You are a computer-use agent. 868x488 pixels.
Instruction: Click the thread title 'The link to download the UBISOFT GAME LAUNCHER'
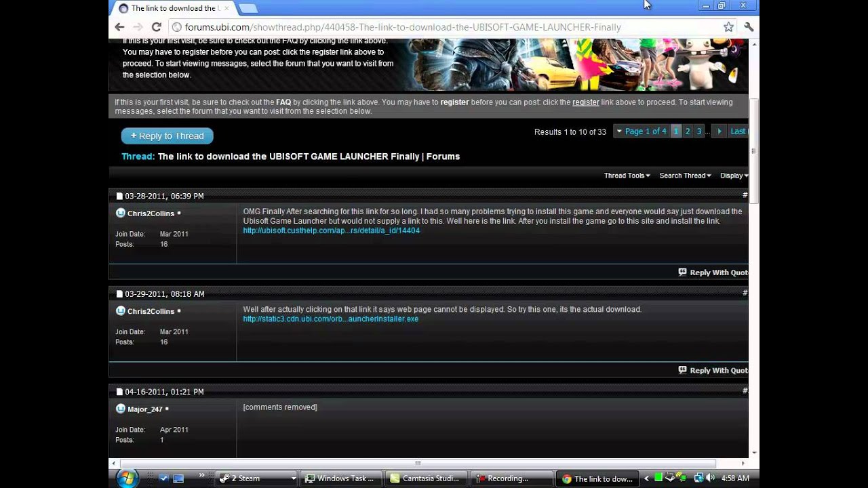(x=309, y=157)
